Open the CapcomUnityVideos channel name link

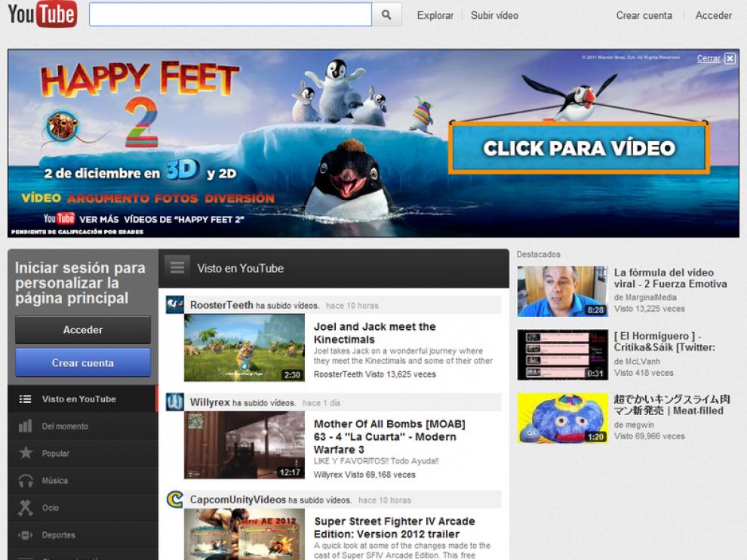(238, 500)
